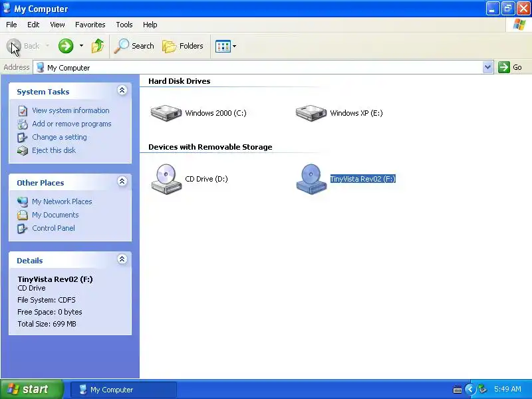Click the keyboard tray icon
Image resolution: width=532 pixels, height=399 pixels.
458,390
